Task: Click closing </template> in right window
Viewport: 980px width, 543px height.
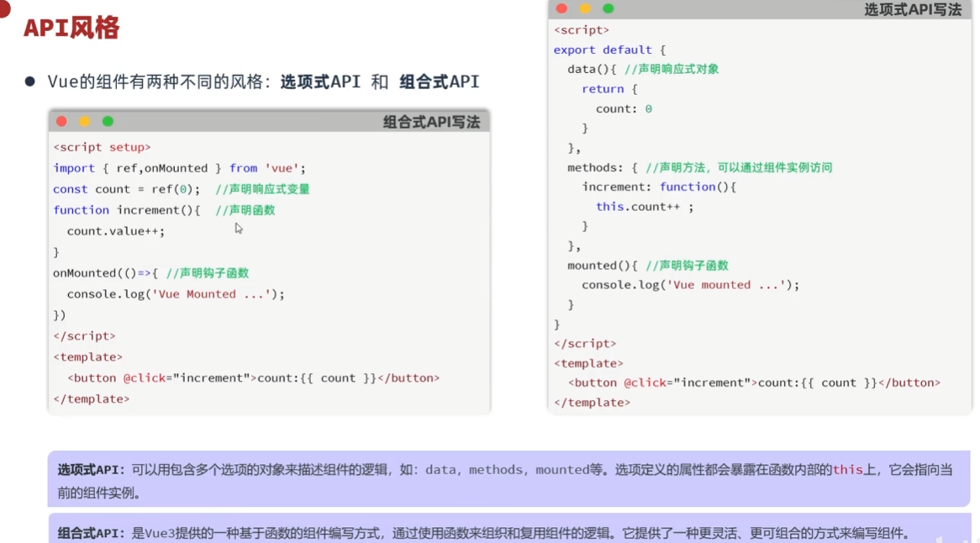Action: (x=592, y=403)
